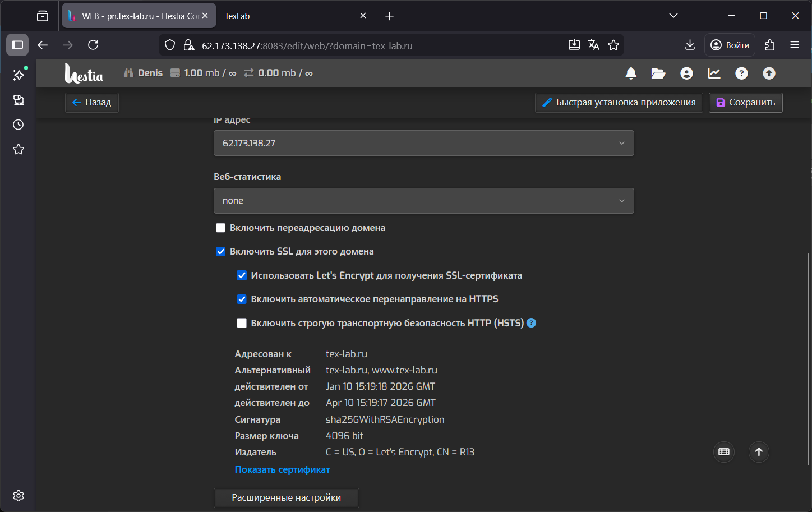Open the statistics chart icon
Image resolution: width=812 pixels, height=512 pixels.
coord(714,73)
